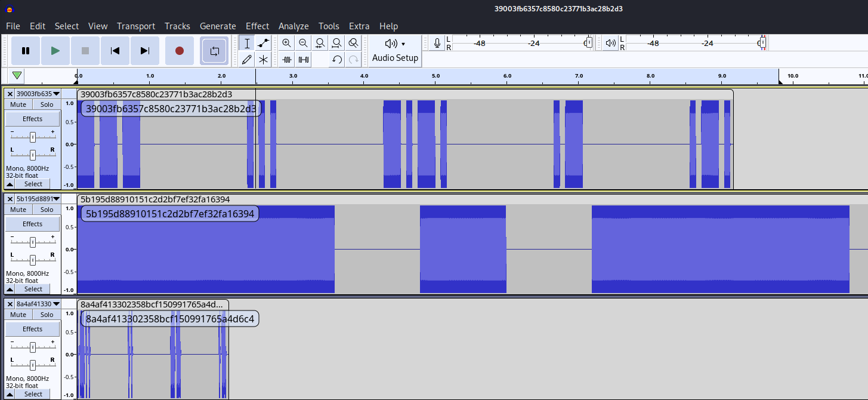868x400 pixels.
Task: Adjust the recording level slider knob
Action: (x=589, y=43)
